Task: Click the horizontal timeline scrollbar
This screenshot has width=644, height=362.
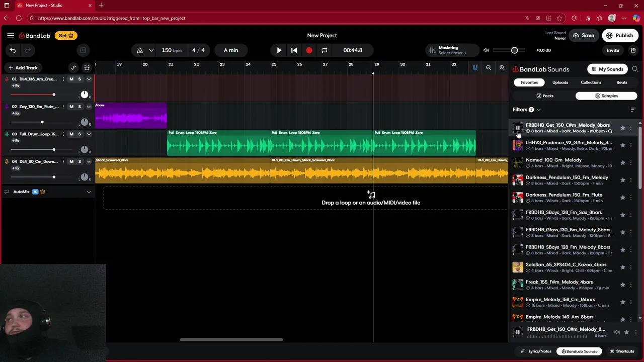Action: click(x=231, y=339)
